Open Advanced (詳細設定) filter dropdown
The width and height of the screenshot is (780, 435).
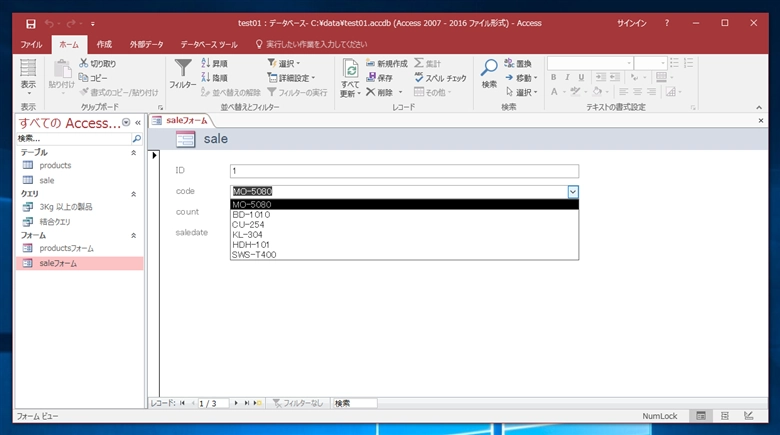291,78
